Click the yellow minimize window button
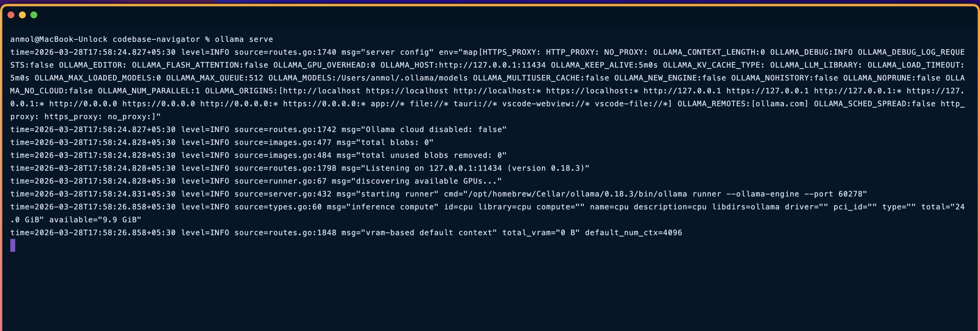This screenshot has width=980, height=331. pyautogui.click(x=22, y=15)
